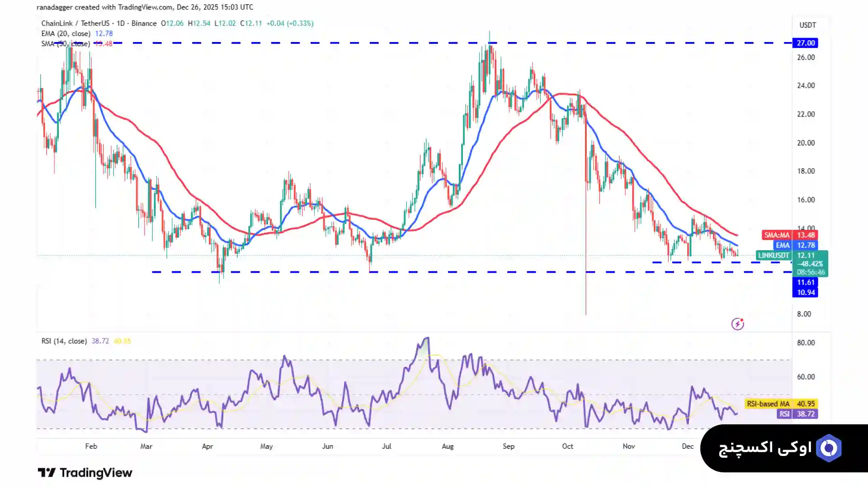Viewport: 868px width, 489px height.
Task: Click the USDT currency label
Action: (807, 25)
